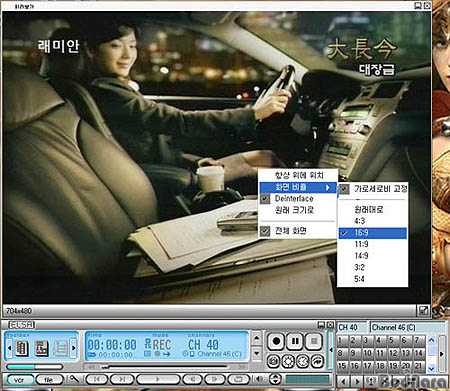Pause using the double-bar pause button
The height and width of the screenshot is (391, 450).
[295, 341]
